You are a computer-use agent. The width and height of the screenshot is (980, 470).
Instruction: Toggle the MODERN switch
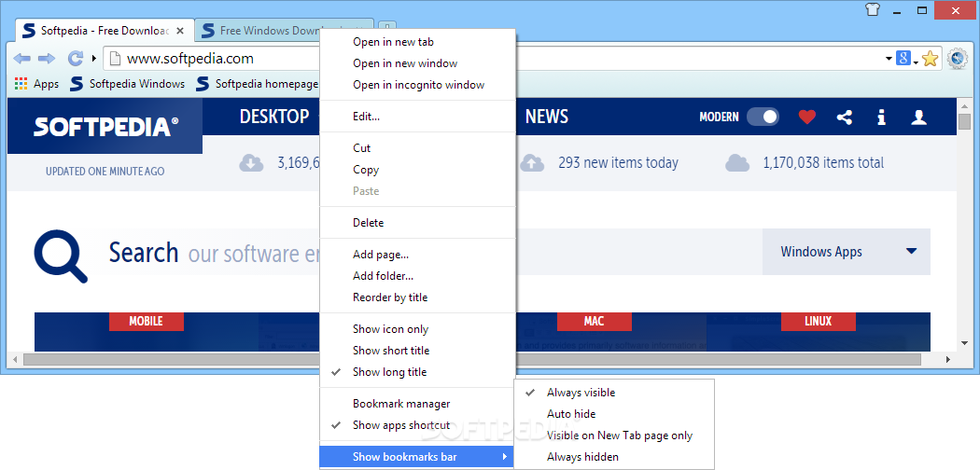point(763,117)
